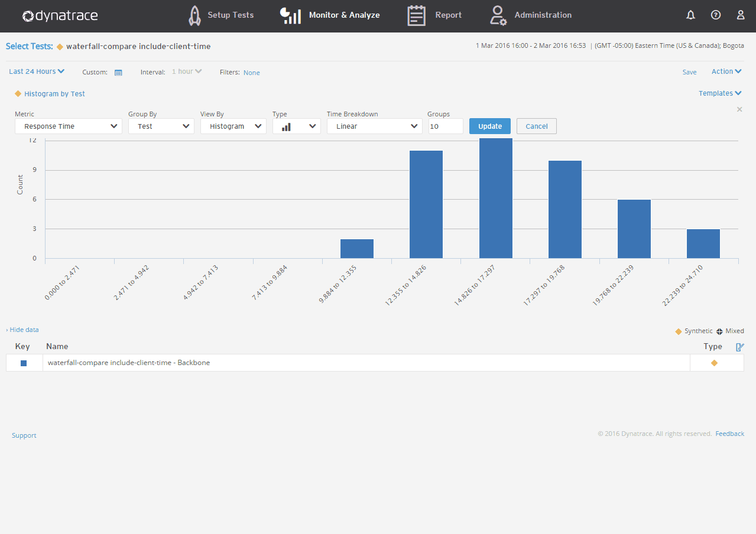Close the chart settings panel with the X

click(x=739, y=109)
